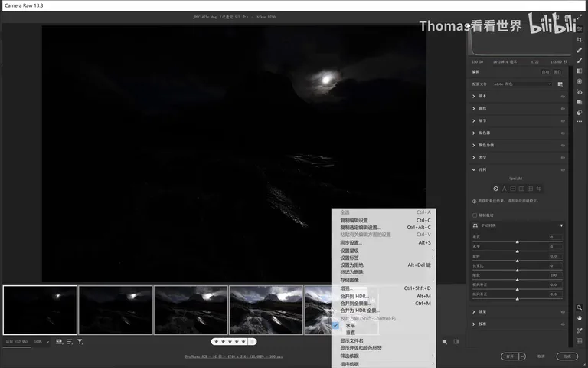
Task: Toggle visibility eye of 混色器 panel
Action: (x=563, y=133)
